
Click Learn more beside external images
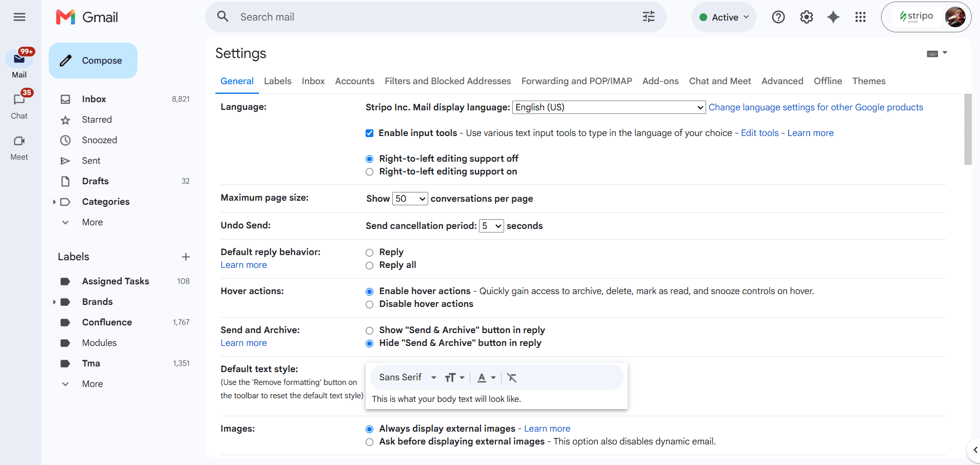[547, 429]
